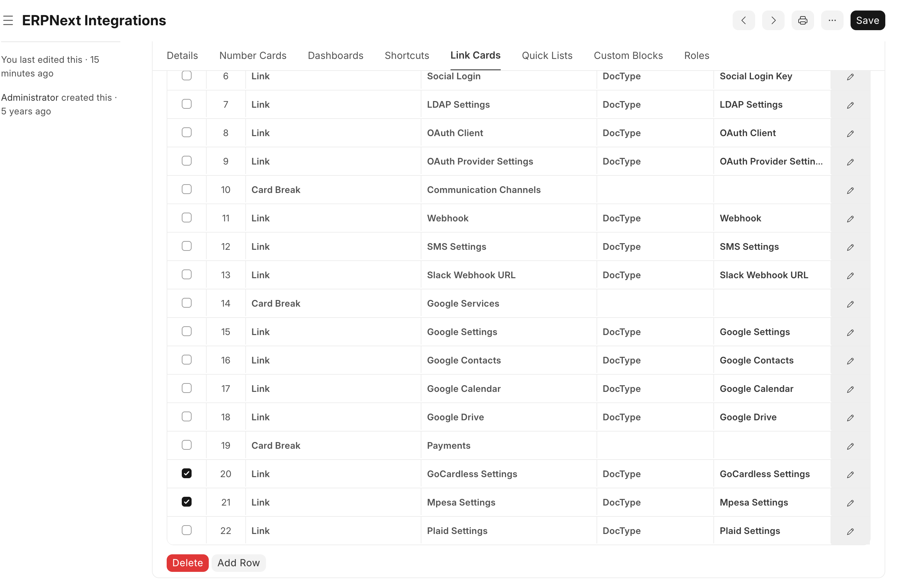The width and height of the screenshot is (906, 588).
Task: Print the ERPNext Integrations workspace
Action: pyautogui.click(x=802, y=20)
